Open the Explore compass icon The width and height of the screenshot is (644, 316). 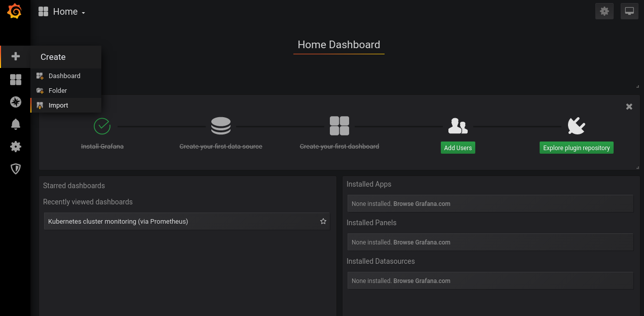coord(16,102)
